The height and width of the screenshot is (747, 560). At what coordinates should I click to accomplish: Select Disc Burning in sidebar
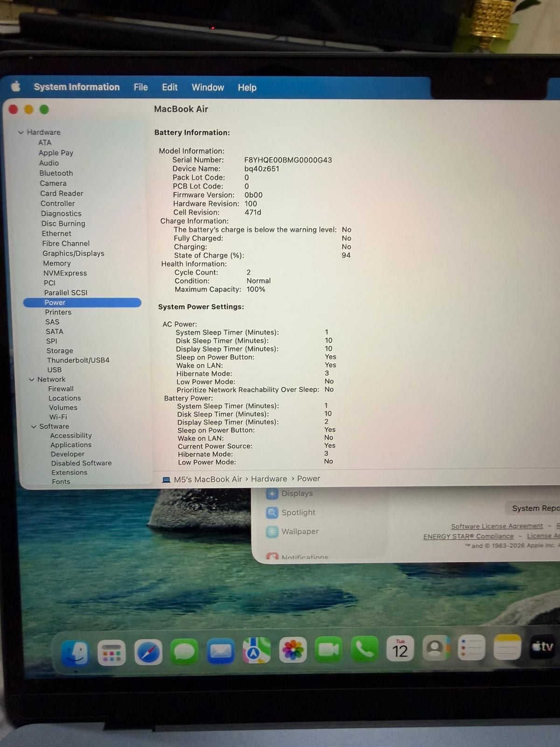click(x=63, y=224)
